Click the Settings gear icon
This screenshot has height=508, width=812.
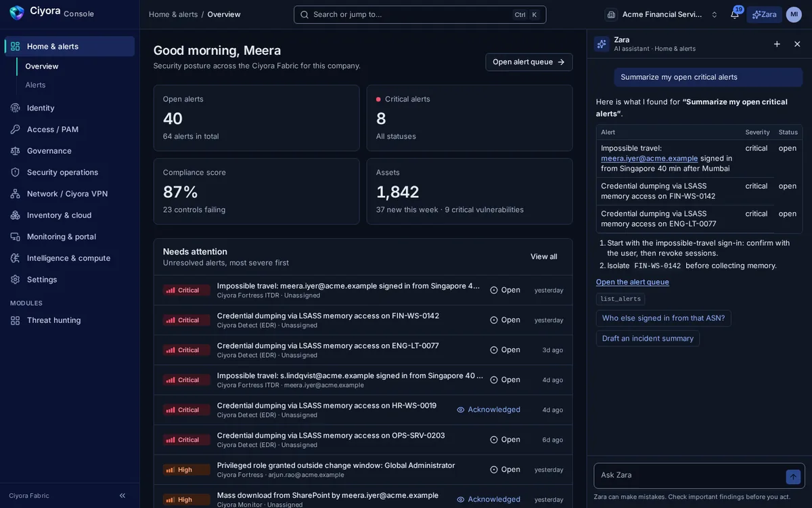pyautogui.click(x=15, y=279)
